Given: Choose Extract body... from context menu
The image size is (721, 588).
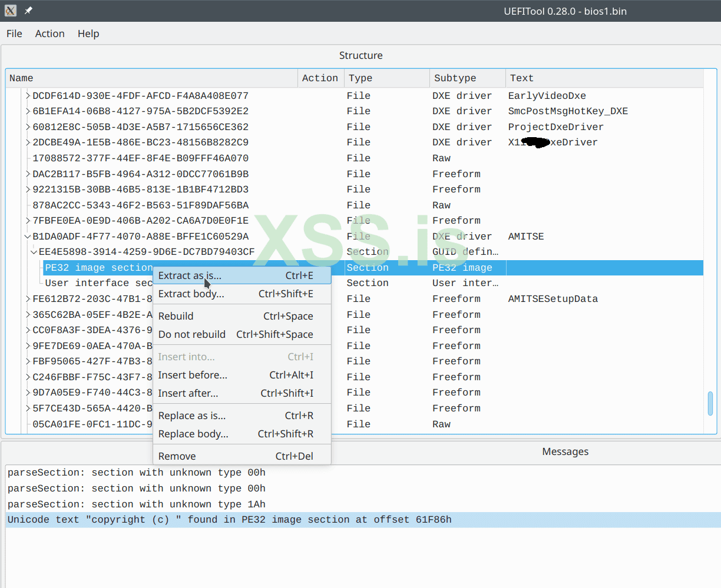Looking at the screenshot, I should click(242, 294).
